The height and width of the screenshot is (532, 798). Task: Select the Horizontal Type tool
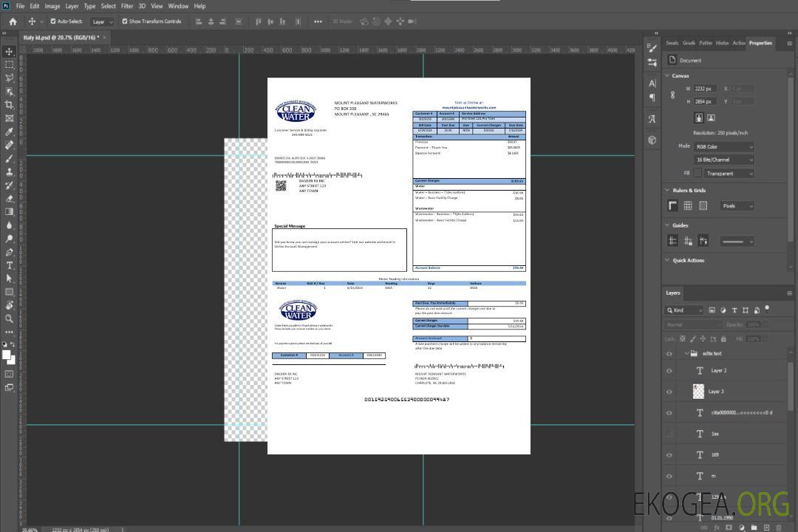tap(9, 265)
